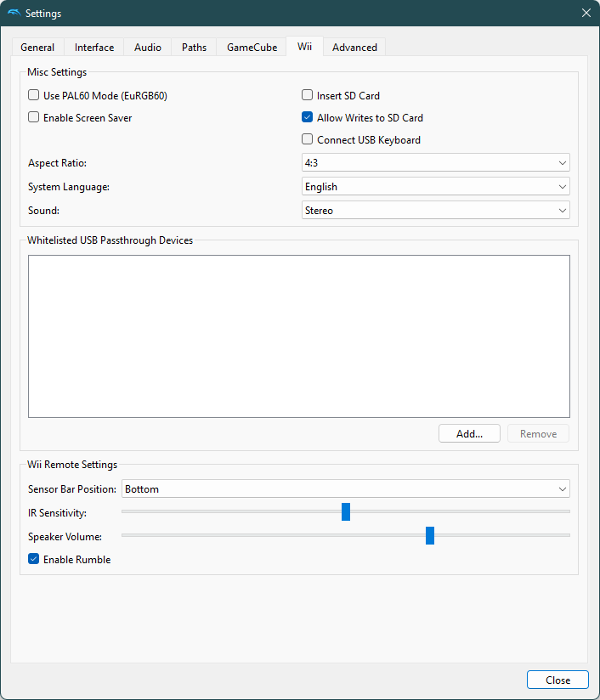
Task: Click the Speaker Volume slider handle
Action: tap(430, 535)
